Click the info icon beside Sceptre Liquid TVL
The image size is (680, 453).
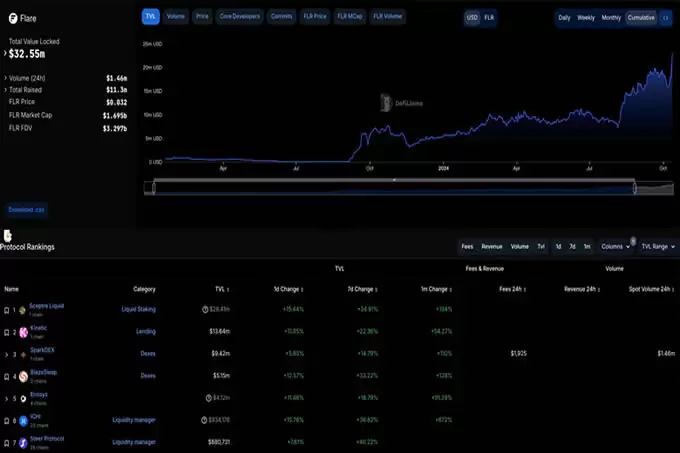pos(205,310)
